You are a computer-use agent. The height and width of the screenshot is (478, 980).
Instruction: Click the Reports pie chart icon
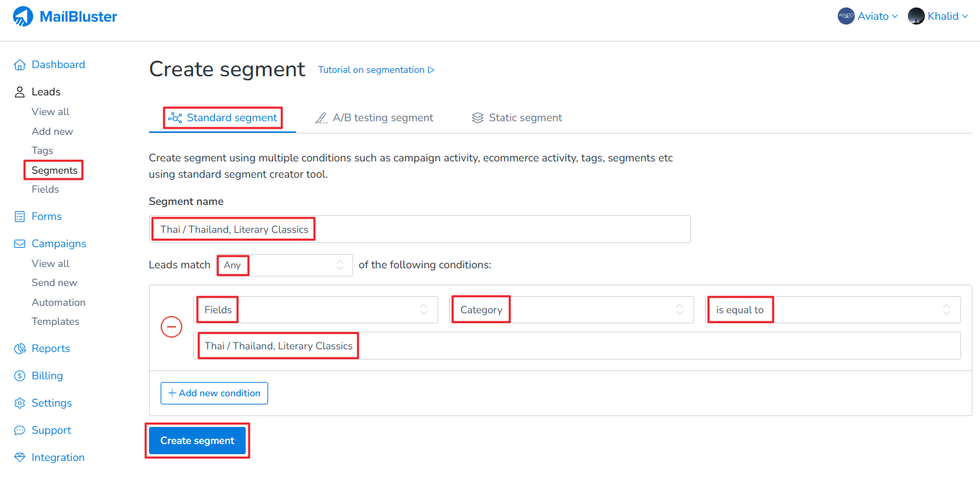[20, 349]
